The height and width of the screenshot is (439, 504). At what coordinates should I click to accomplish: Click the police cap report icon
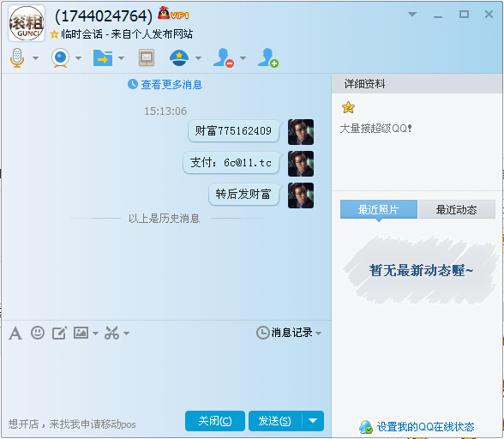[179, 58]
